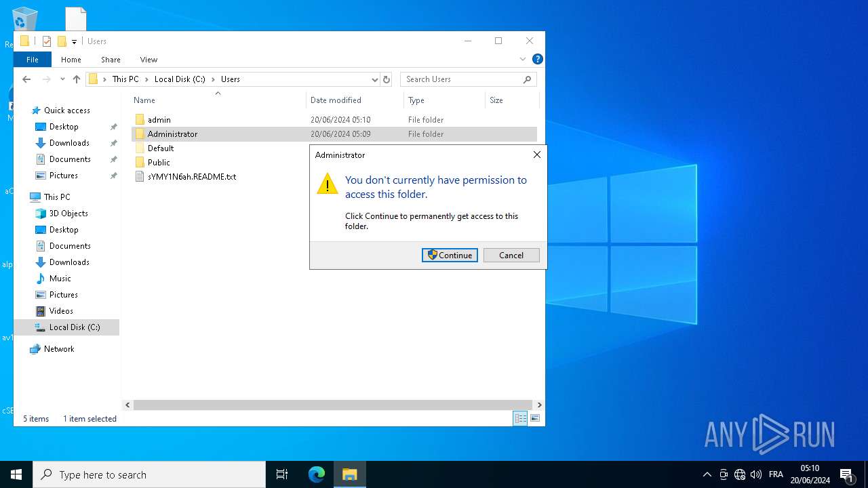Select the Public folder
Image resolution: width=868 pixels, height=488 pixels.
pyautogui.click(x=159, y=163)
